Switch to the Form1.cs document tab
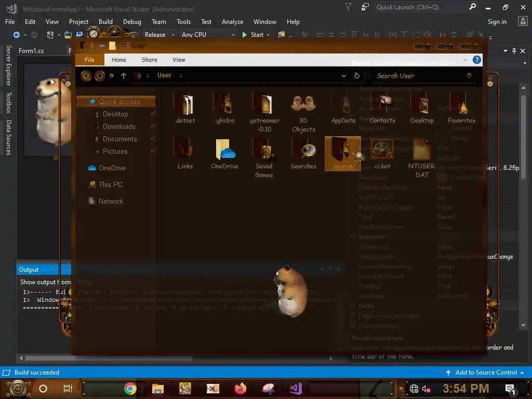This screenshot has height=399, width=532. [31, 51]
